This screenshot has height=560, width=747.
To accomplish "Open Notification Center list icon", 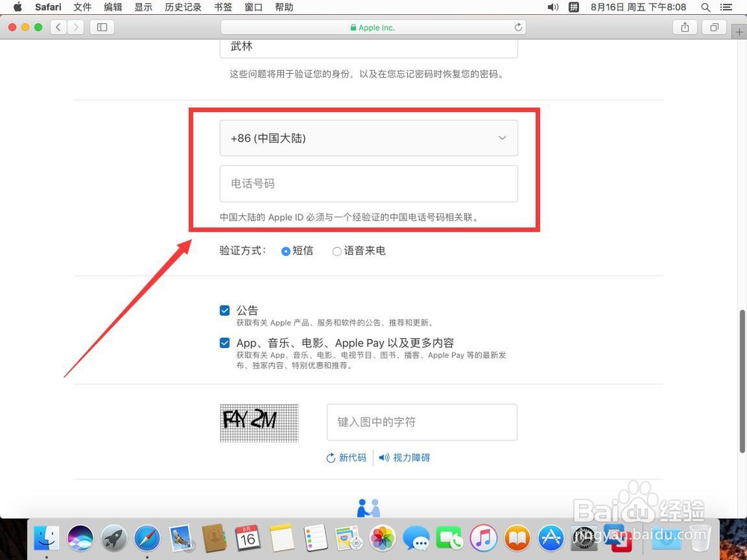I will click(726, 7).
